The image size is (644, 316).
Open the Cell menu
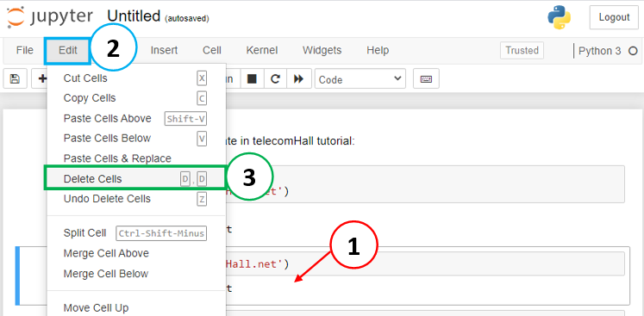[x=212, y=50]
